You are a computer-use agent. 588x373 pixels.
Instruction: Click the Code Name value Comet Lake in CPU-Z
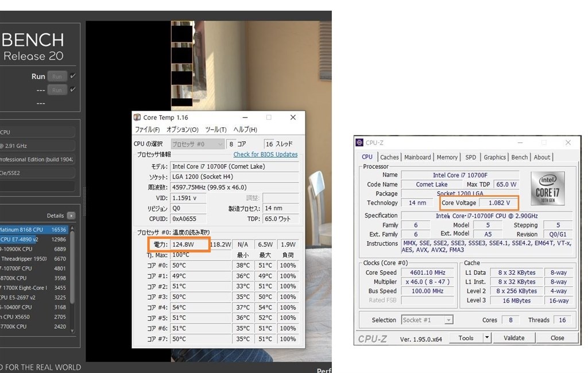[432, 184]
